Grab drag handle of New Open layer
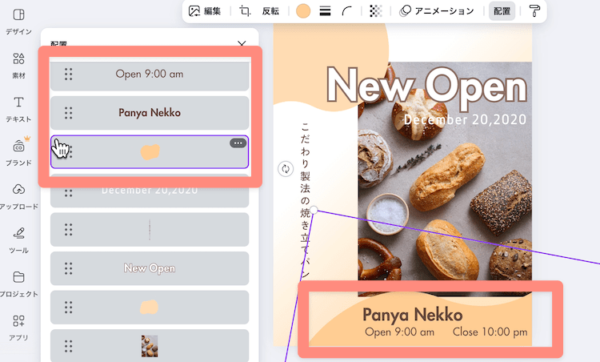The image size is (600, 362). (68, 268)
